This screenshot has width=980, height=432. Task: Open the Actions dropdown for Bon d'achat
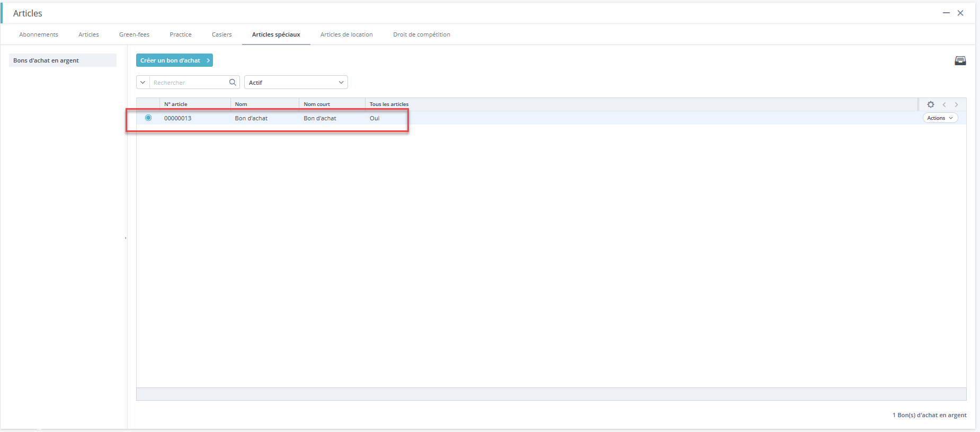tap(940, 118)
